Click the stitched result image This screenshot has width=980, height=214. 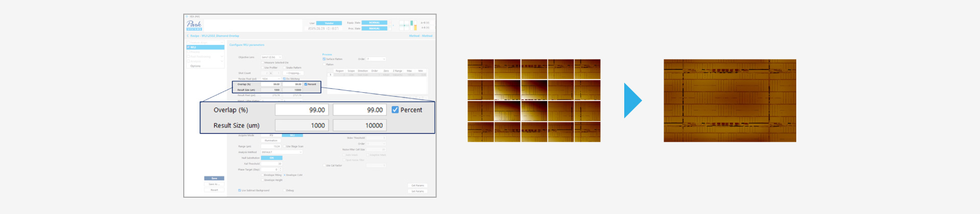[729, 100]
